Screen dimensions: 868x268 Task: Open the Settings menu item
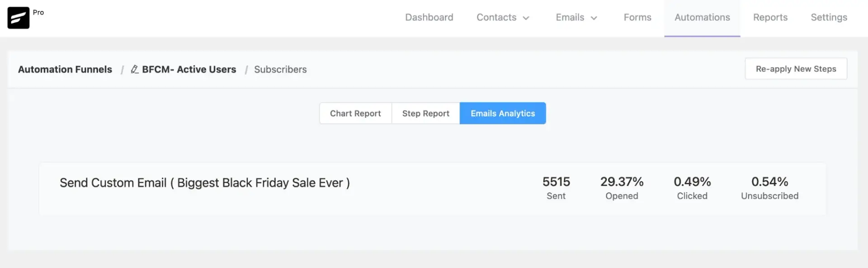pyautogui.click(x=829, y=17)
